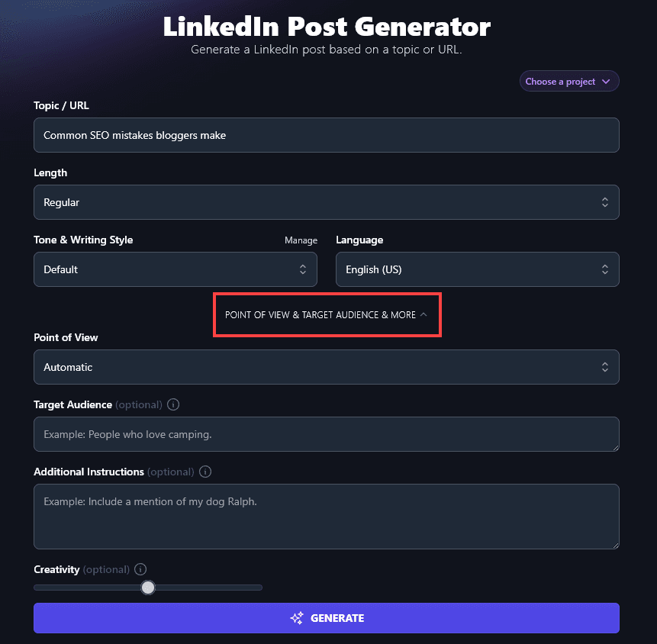Click the Target Audience text field
Viewport: 657px width, 644px height.
click(327, 433)
